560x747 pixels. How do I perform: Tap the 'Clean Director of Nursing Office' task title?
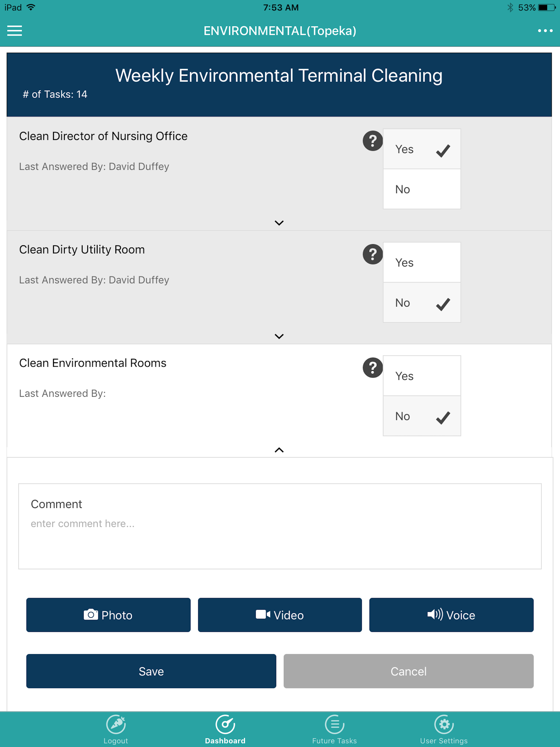[103, 136]
